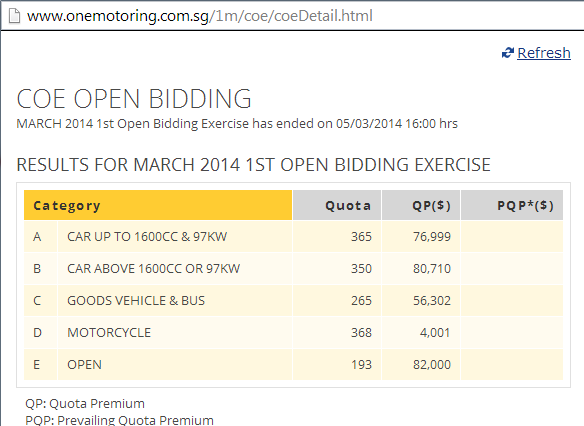Click the page document icon in address bar
The width and height of the screenshot is (584, 426).
[x=14, y=16]
